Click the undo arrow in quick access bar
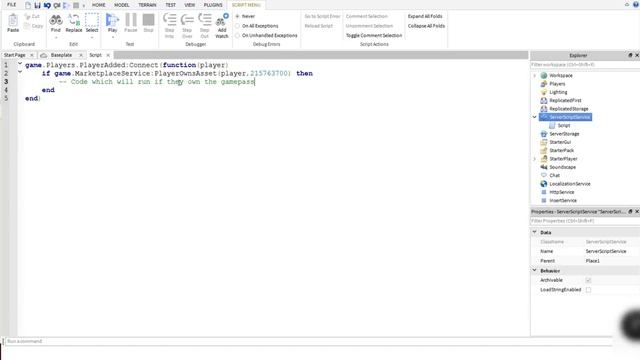Screen dimensions: 640x360 [47, 5]
